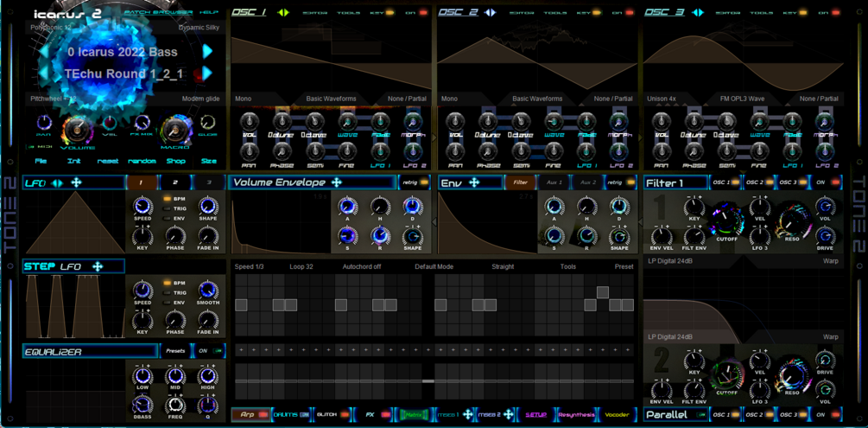
Task: Click the cyan arrows beside OSC 3
Action: [x=698, y=12]
